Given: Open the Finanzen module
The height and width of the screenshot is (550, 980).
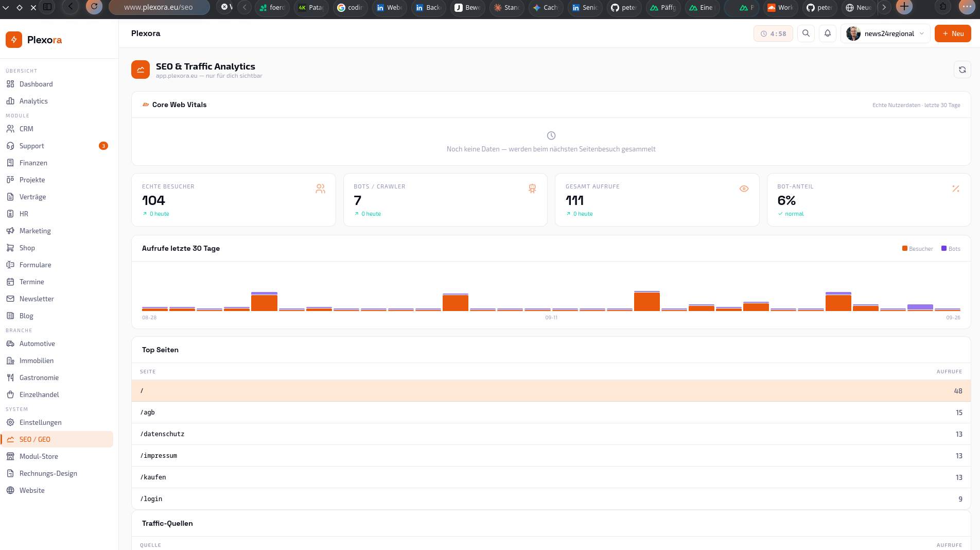Looking at the screenshot, I should (57, 163).
